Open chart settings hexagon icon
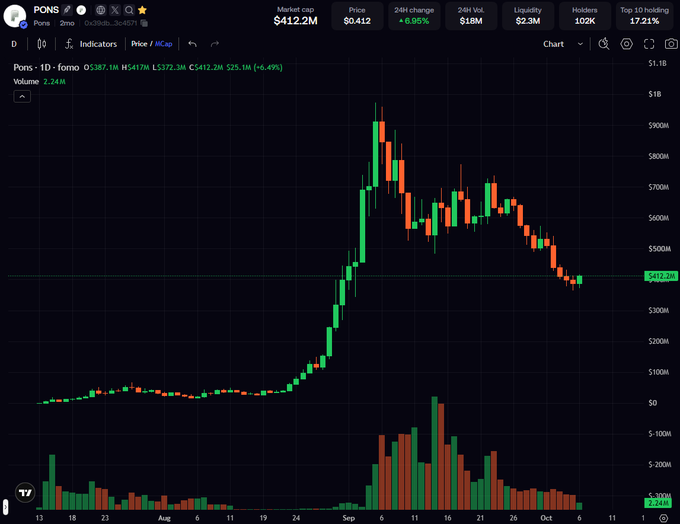The width and height of the screenshot is (680, 524). click(626, 44)
